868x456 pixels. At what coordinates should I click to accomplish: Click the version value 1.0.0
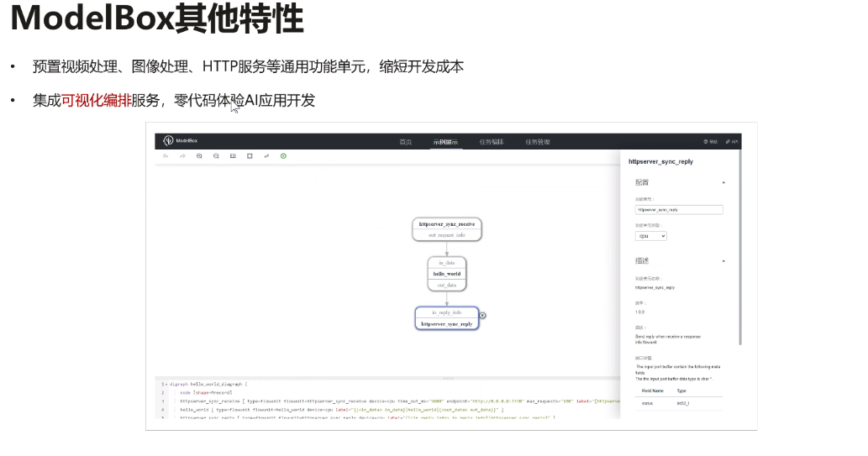(639, 312)
